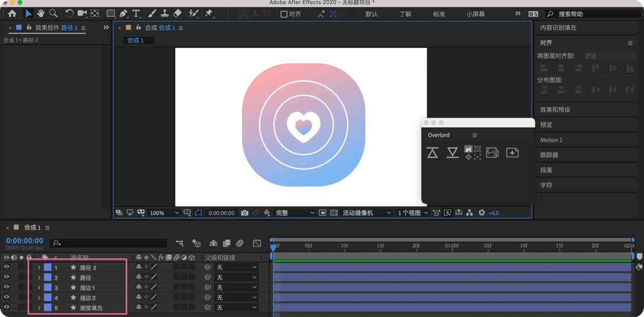The width and height of the screenshot is (644, 317).
Task: Open the 效果和预设 panel
Action: coord(555,110)
